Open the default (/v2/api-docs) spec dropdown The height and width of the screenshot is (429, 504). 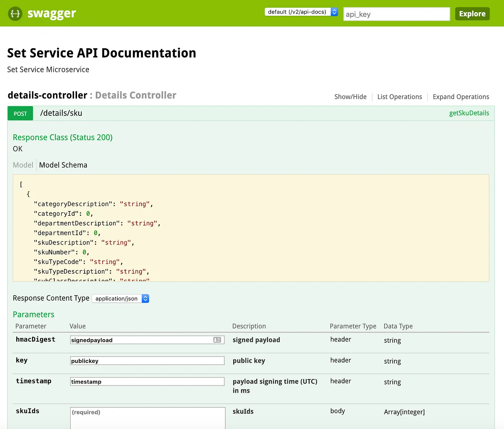click(299, 12)
